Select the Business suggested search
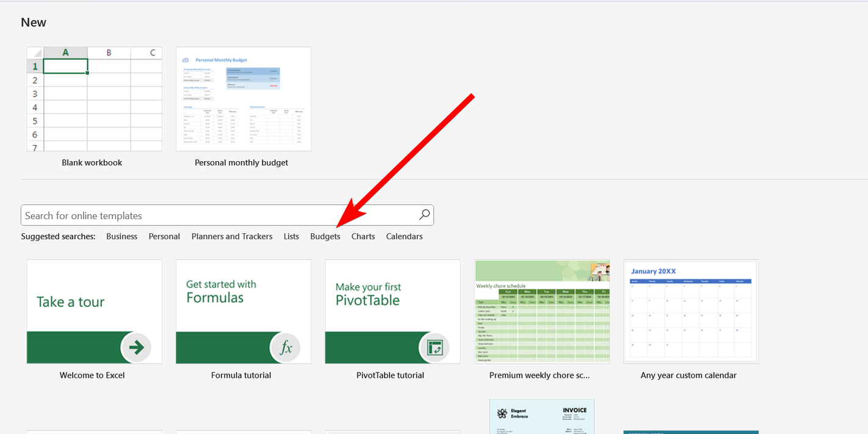Image resolution: width=868 pixels, height=434 pixels. (x=121, y=237)
